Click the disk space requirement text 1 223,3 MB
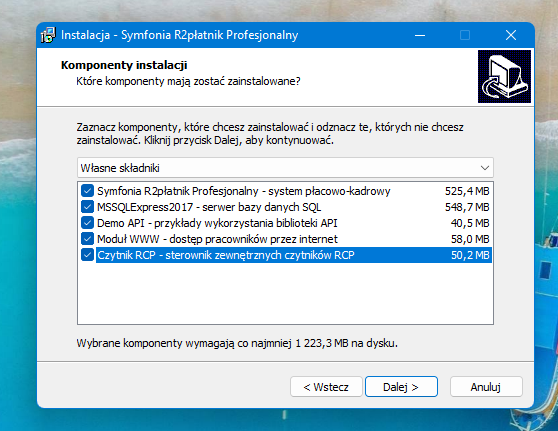The image size is (558, 431). point(322,343)
